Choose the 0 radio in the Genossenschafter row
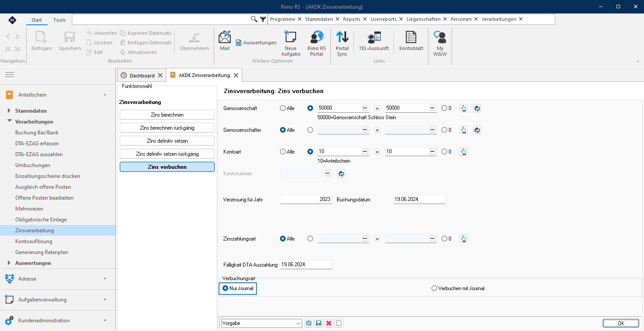644x331 pixels. tap(444, 130)
